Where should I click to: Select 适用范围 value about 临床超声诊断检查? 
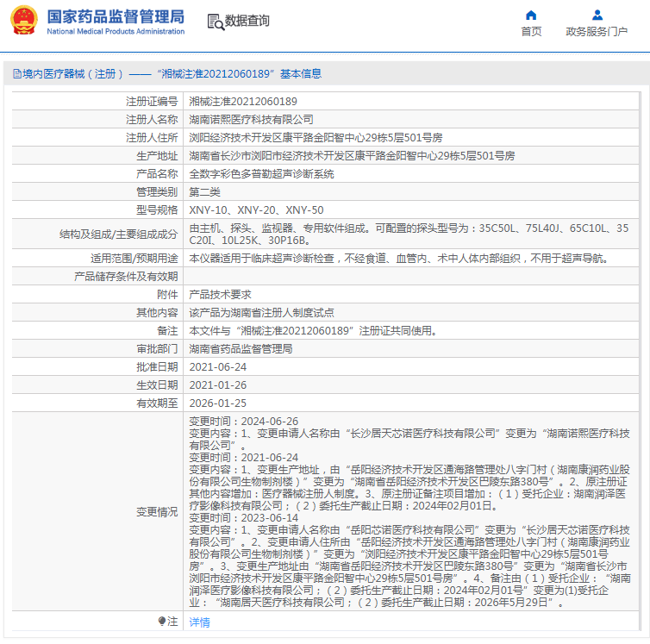click(x=401, y=259)
